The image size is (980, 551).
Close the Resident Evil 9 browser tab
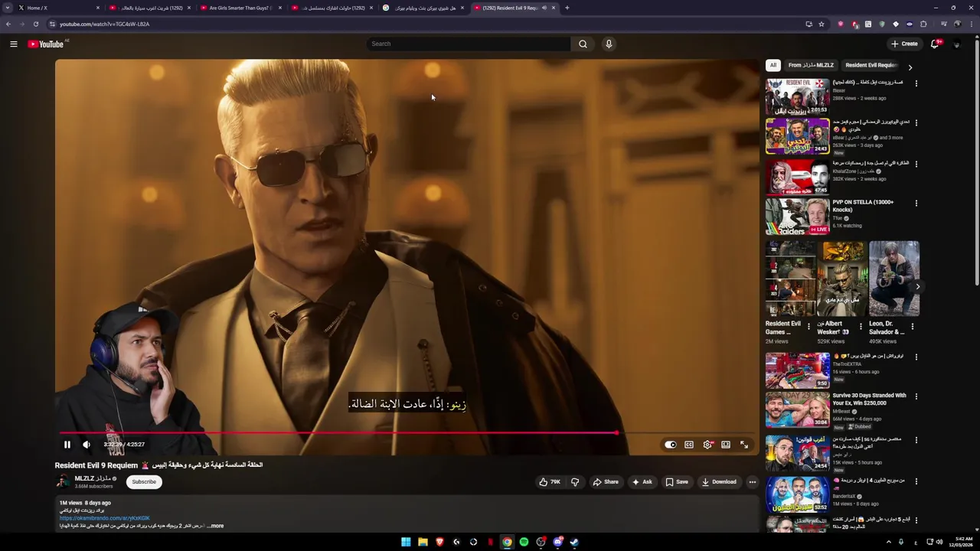tap(554, 8)
